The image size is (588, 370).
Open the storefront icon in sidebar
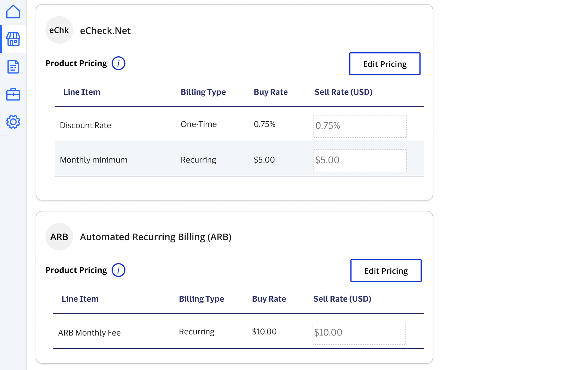(x=13, y=39)
